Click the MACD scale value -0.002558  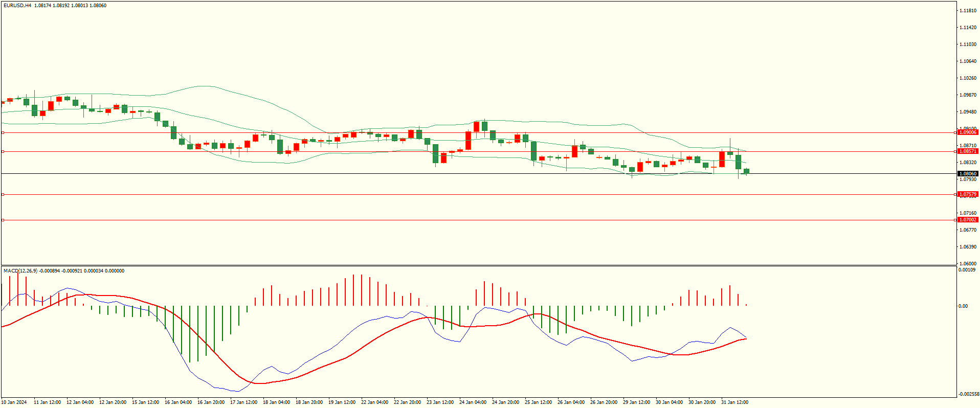(968, 394)
